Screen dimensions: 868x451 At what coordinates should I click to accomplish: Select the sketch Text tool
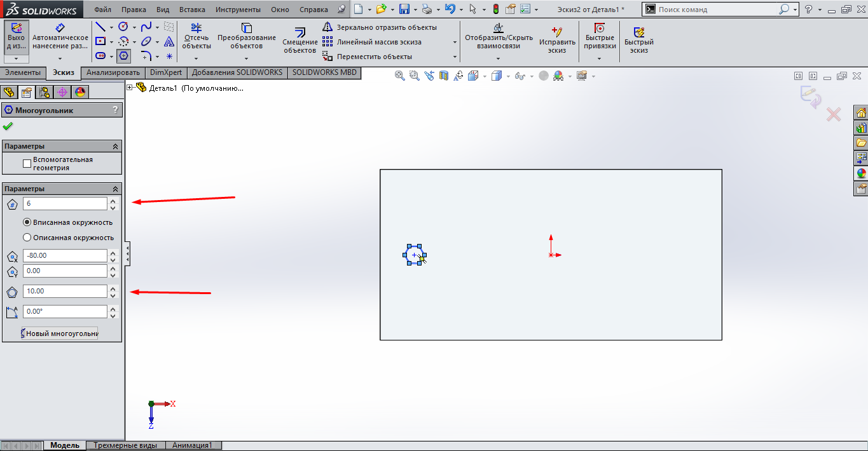coord(169,41)
